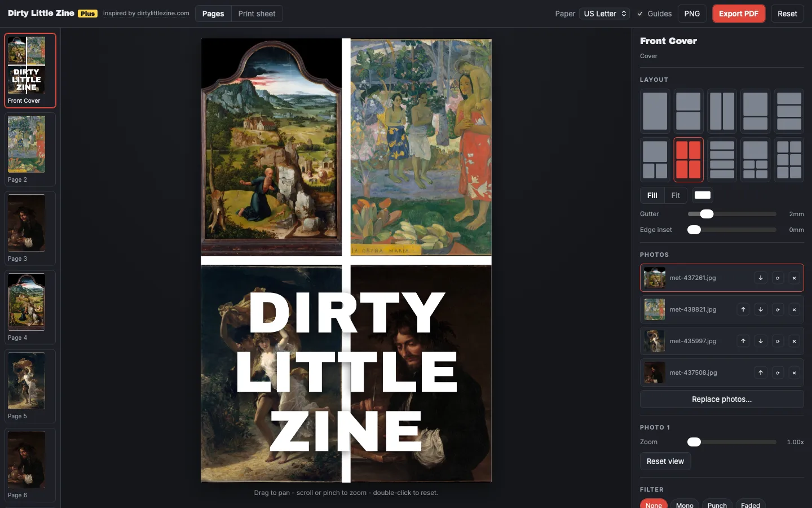The width and height of the screenshot is (812, 508).
Task: Click the top-right Tahitian painting on canvas
Action: tap(421, 147)
